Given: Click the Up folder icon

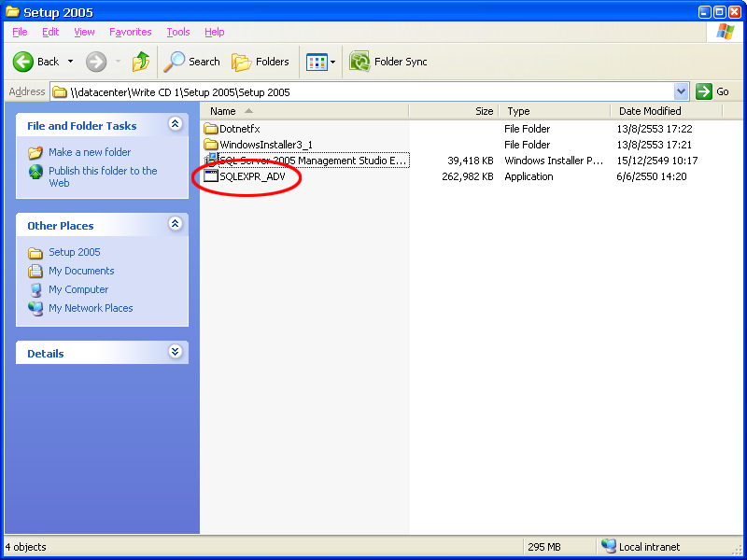Looking at the screenshot, I should (141, 62).
